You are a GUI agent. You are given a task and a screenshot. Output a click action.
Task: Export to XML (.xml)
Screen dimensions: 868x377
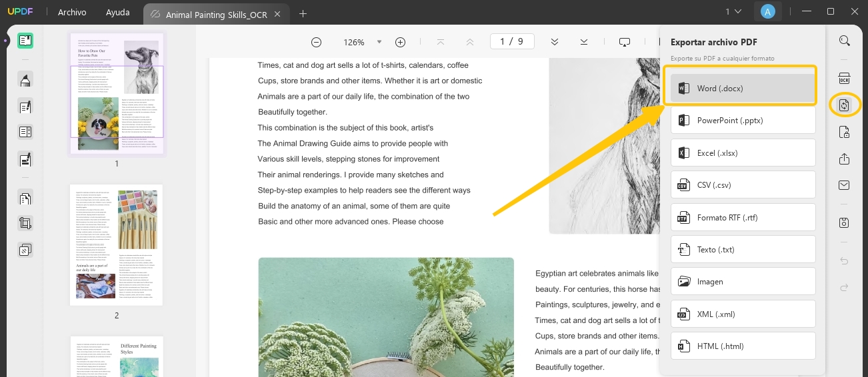click(743, 314)
